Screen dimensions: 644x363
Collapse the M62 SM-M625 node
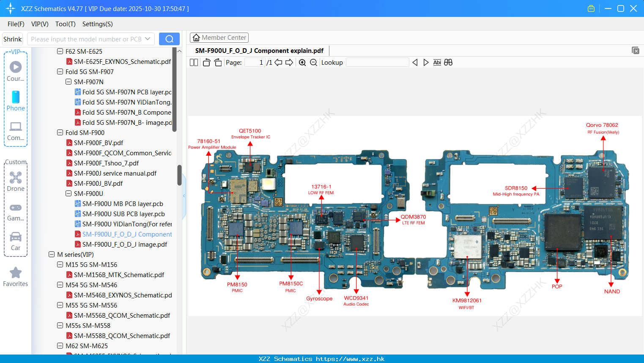pos(60,346)
